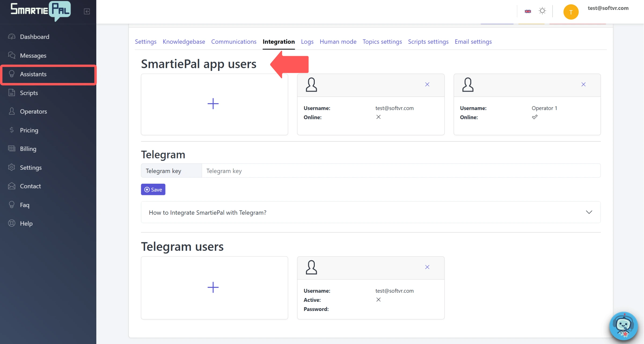The height and width of the screenshot is (344, 644).
Task: Open Dashboard from the sidebar
Action: pos(34,37)
